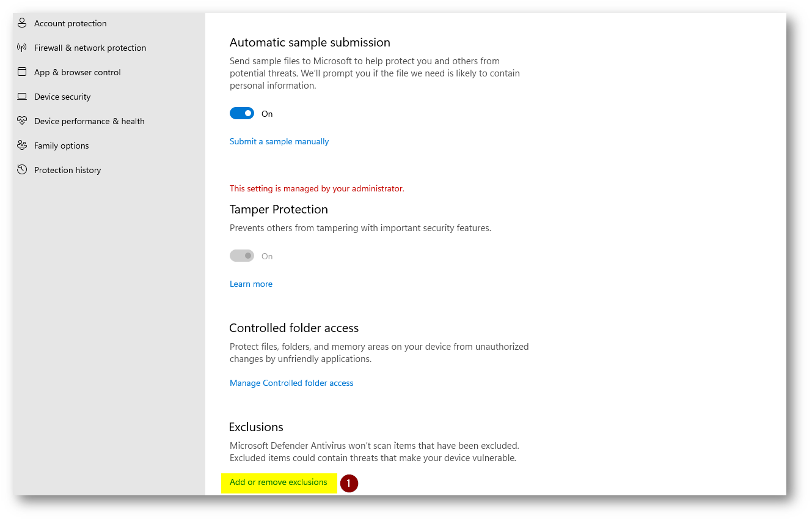Click 'This setting is managed by your administrator' text
Screen dimensions: 812x521
coord(317,188)
